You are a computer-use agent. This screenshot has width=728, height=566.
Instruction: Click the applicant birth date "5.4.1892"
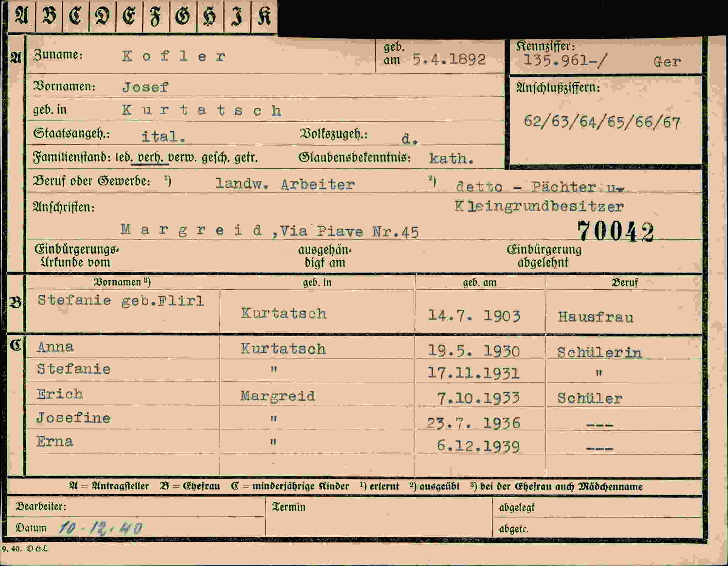449,60
